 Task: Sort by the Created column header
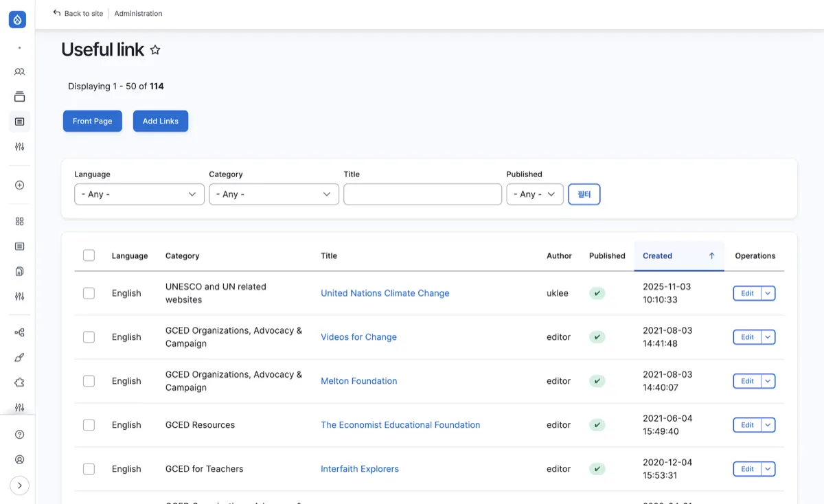click(x=657, y=255)
